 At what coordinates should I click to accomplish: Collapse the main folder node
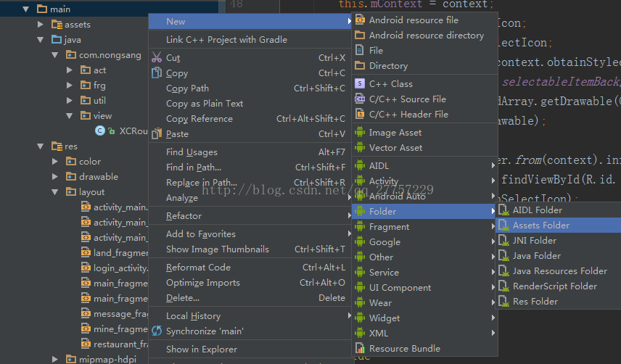[25, 9]
